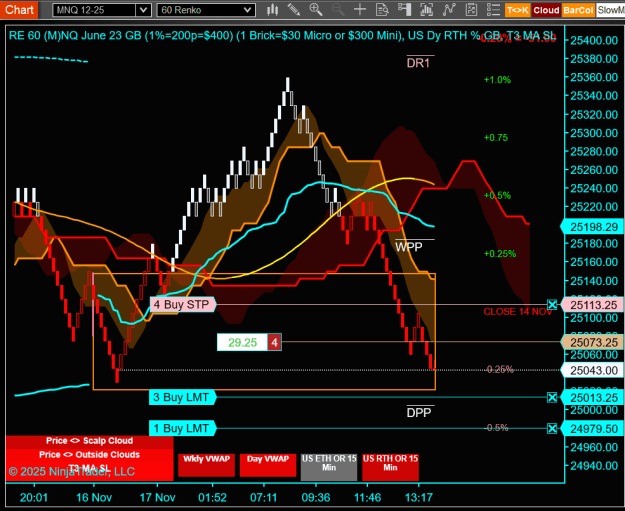Click the Wkly VWAP button
The image size is (625, 511).
coord(206,465)
